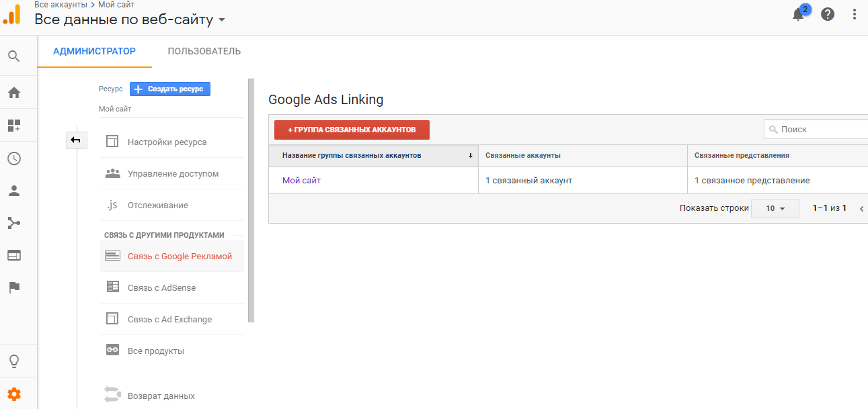Click the 'Создать ресурс' button
The image size is (868, 409).
pos(170,89)
